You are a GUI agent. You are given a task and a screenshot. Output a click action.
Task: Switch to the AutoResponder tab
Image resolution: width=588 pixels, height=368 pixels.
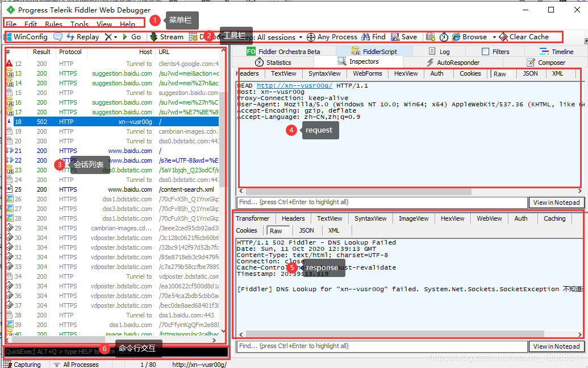[453, 63]
